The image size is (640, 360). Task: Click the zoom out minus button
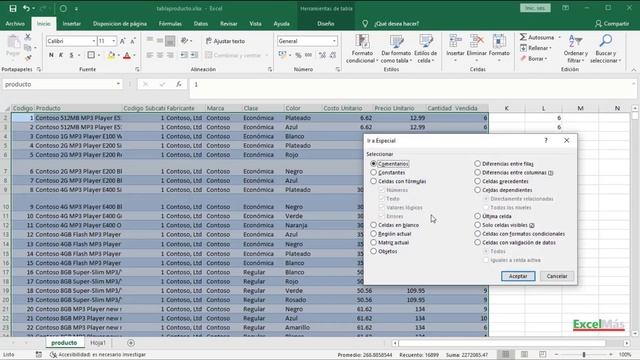click(556, 354)
